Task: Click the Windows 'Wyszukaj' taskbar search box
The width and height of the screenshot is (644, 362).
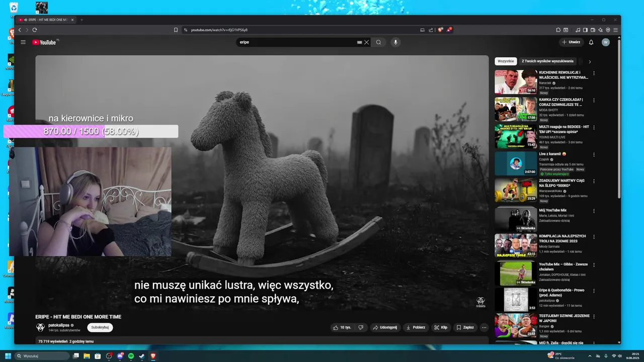Action: 42,356
